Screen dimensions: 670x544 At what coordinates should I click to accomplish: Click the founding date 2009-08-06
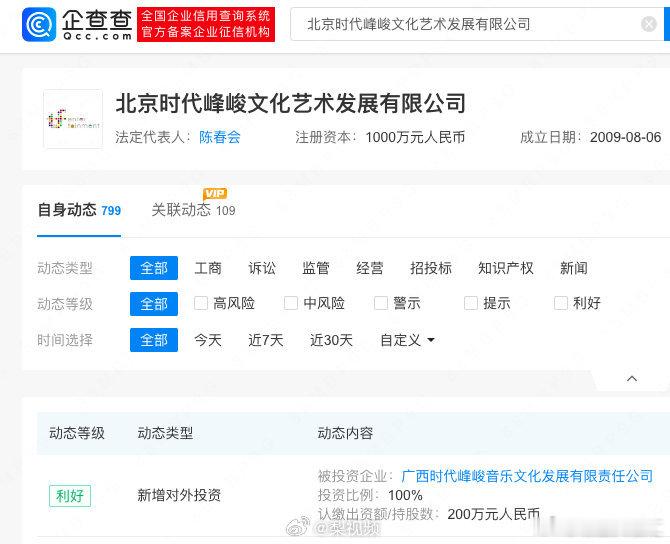pyautogui.click(x=626, y=137)
